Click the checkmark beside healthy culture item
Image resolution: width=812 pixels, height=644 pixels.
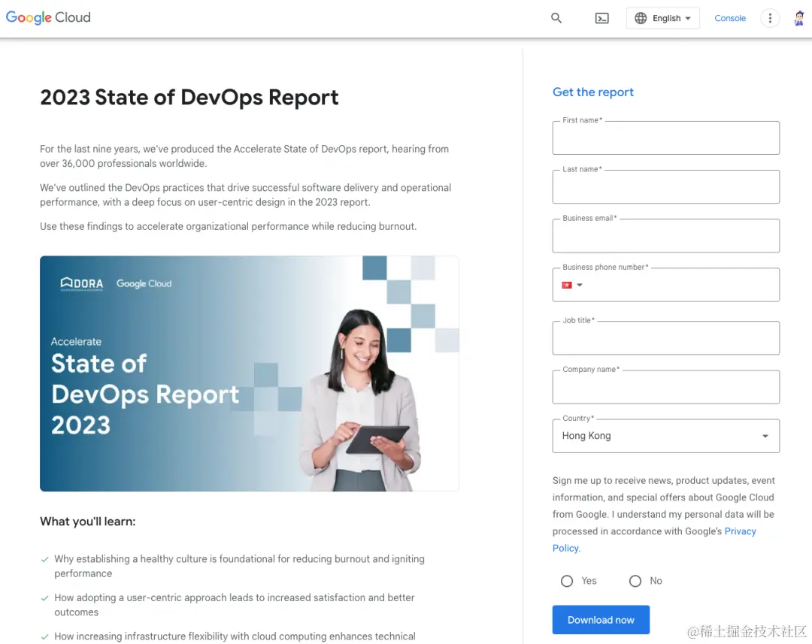point(45,559)
